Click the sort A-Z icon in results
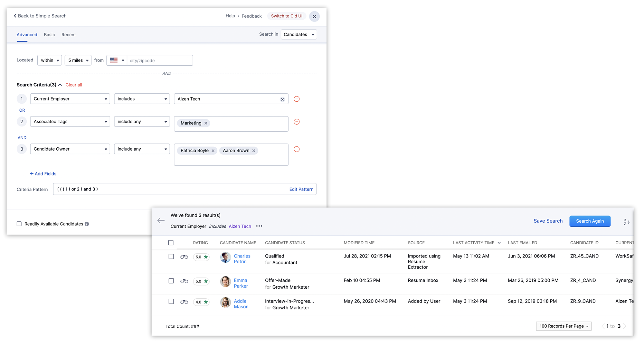 pos(626,221)
